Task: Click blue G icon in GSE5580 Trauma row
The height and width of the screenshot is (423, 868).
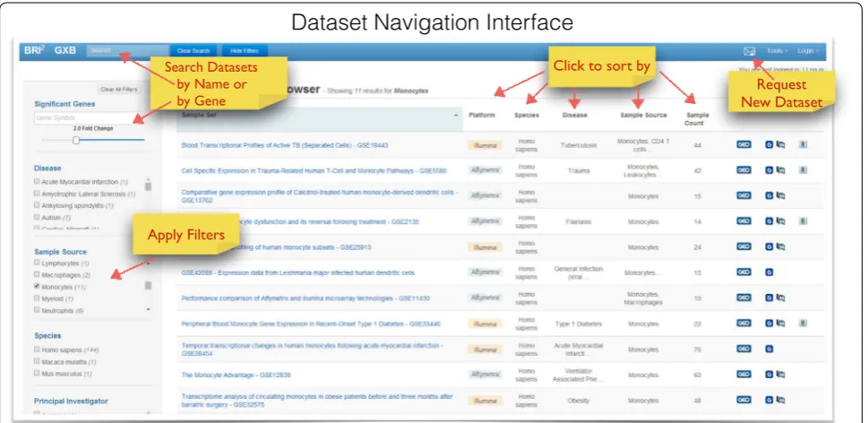Action: tap(769, 170)
